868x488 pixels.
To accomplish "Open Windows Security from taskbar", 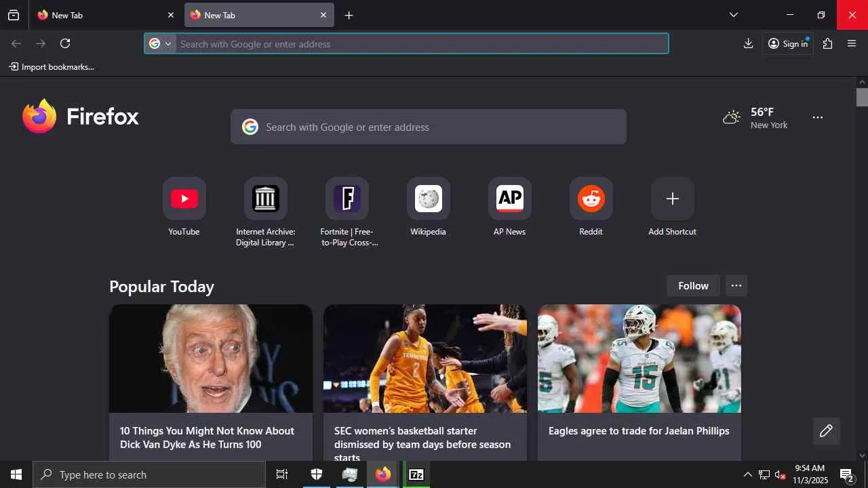I will 317,474.
